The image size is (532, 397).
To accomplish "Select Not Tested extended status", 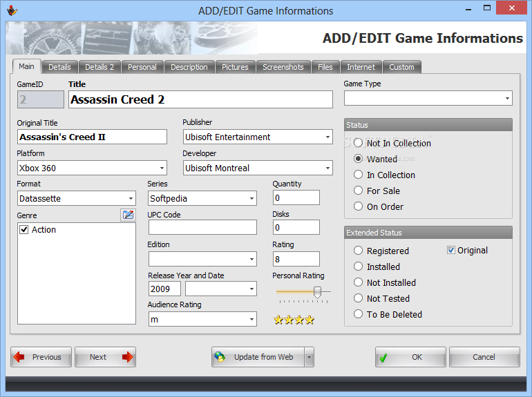I will 381,299.
